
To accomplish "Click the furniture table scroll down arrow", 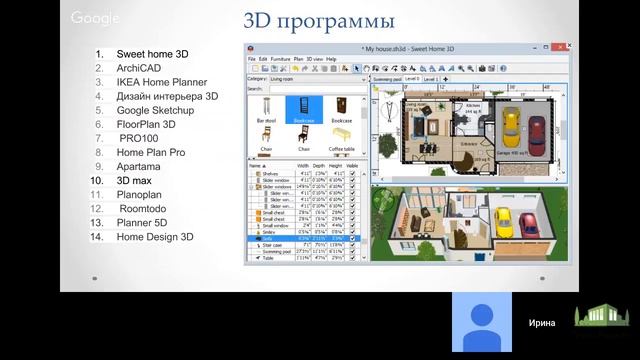I will pos(364,258).
